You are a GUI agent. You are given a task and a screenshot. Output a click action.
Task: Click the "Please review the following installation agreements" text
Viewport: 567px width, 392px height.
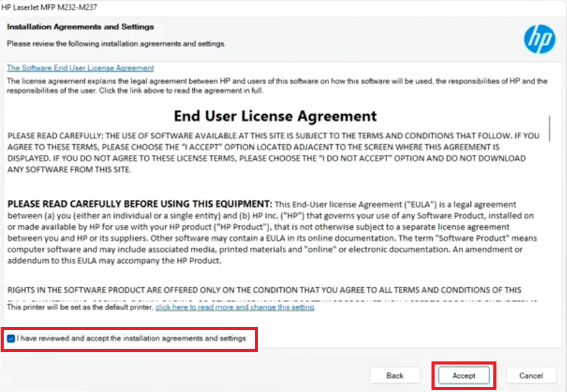(x=116, y=44)
